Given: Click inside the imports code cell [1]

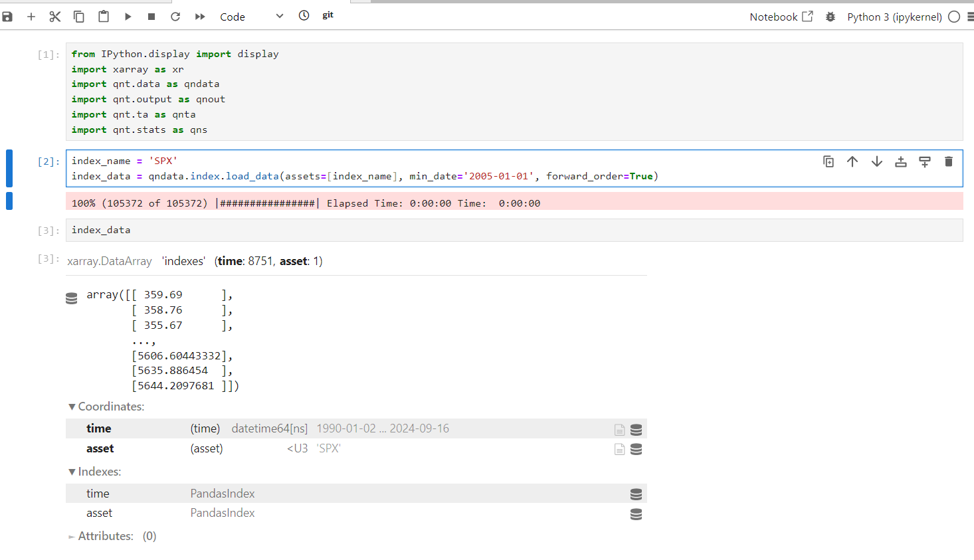Looking at the screenshot, I should pyautogui.click(x=514, y=92).
